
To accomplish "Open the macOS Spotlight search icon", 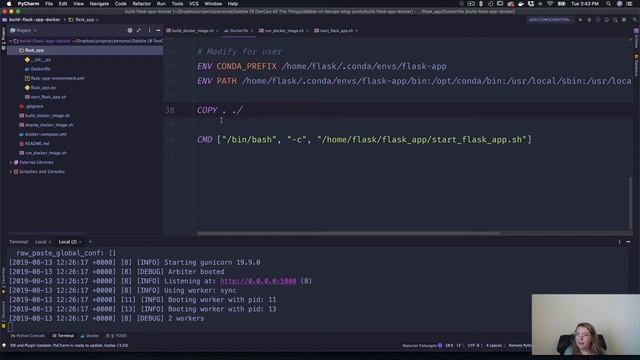I will (x=609, y=4).
